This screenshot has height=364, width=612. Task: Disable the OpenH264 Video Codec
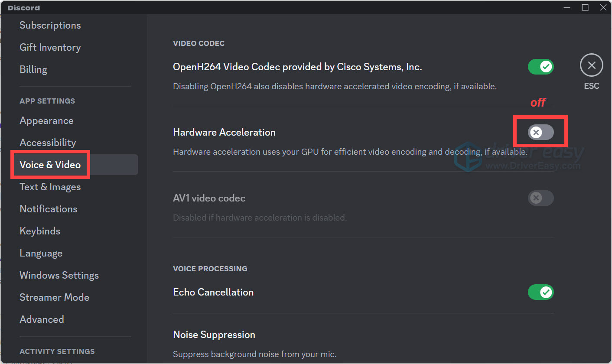pos(540,67)
